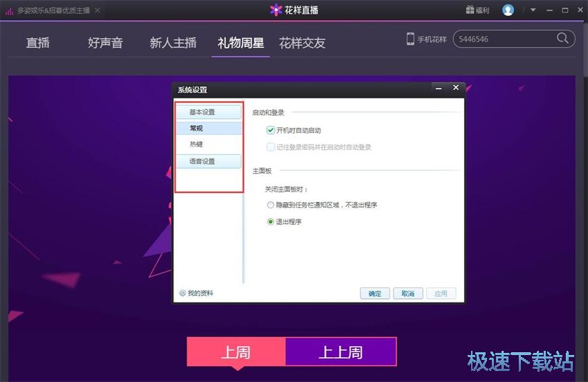Click the 手机花样 label
Screen dimensions: 588x382
tap(432, 39)
